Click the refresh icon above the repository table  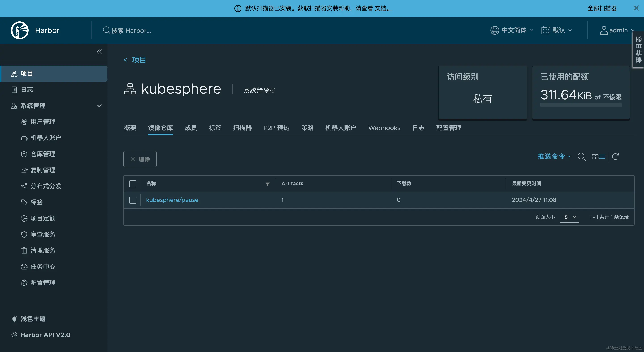[616, 157]
